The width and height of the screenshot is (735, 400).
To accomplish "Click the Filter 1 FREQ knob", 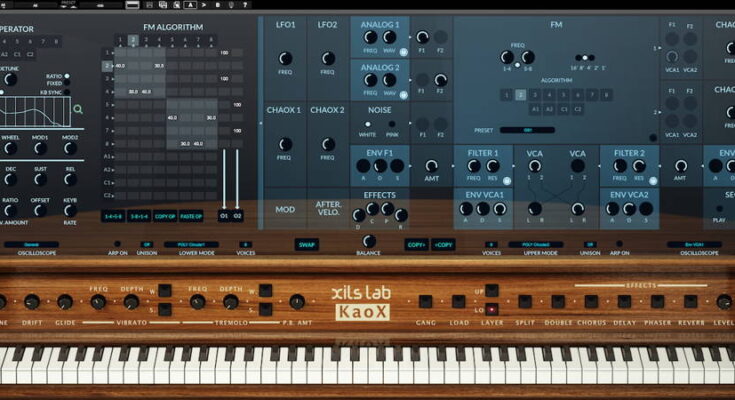I will [474, 165].
